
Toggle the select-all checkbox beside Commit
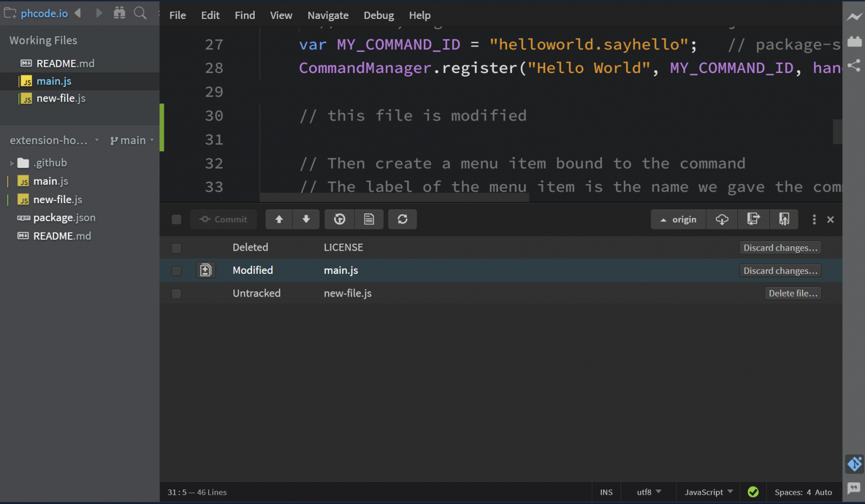176,219
